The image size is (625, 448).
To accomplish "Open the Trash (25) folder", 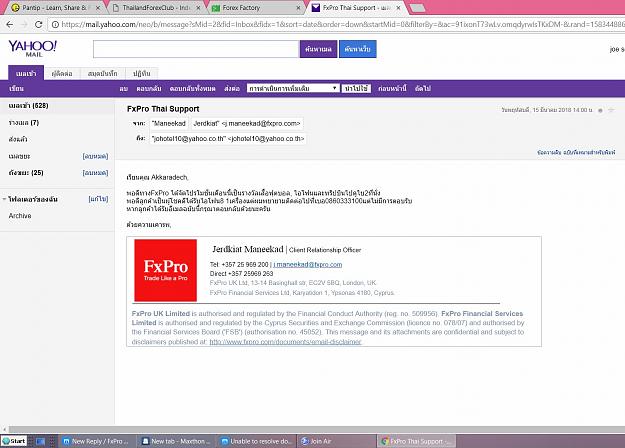I will pyautogui.click(x=26, y=173).
